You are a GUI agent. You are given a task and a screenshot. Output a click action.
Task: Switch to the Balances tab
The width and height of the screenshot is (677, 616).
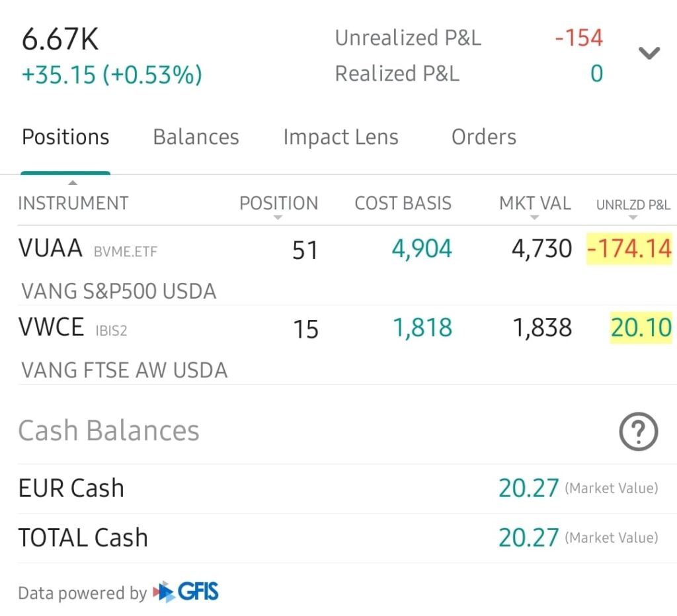196,137
